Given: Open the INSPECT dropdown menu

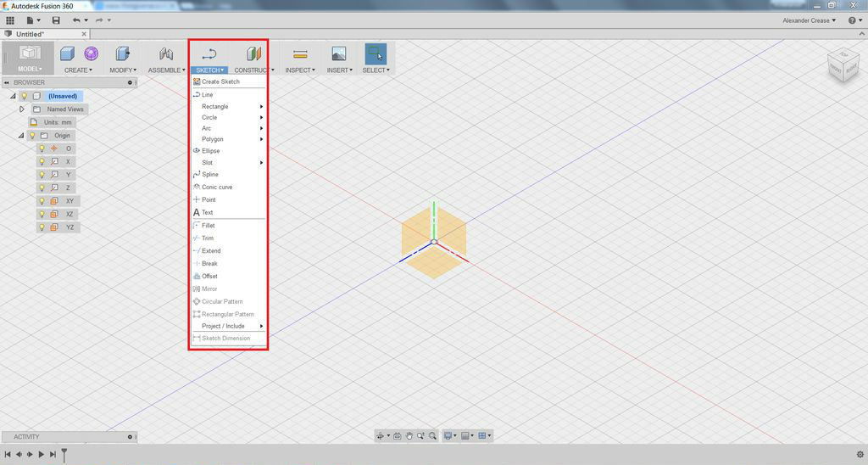Looking at the screenshot, I should pyautogui.click(x=300, y=70).
